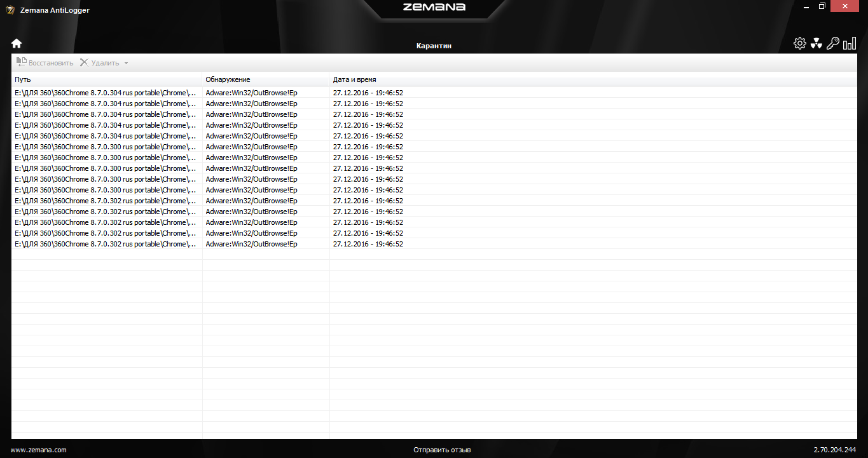The image size is (868, 458).
Task: Click the Отправить отзыв feedback link
Action: (x=442, y=450)
